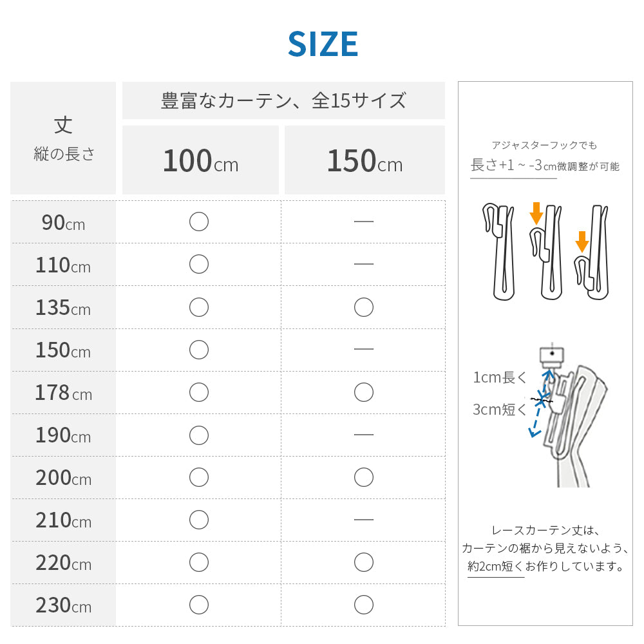Screen dimensions: 644x644
Task: Click the orange arrow above the middle hook
Action: point(535,214)
